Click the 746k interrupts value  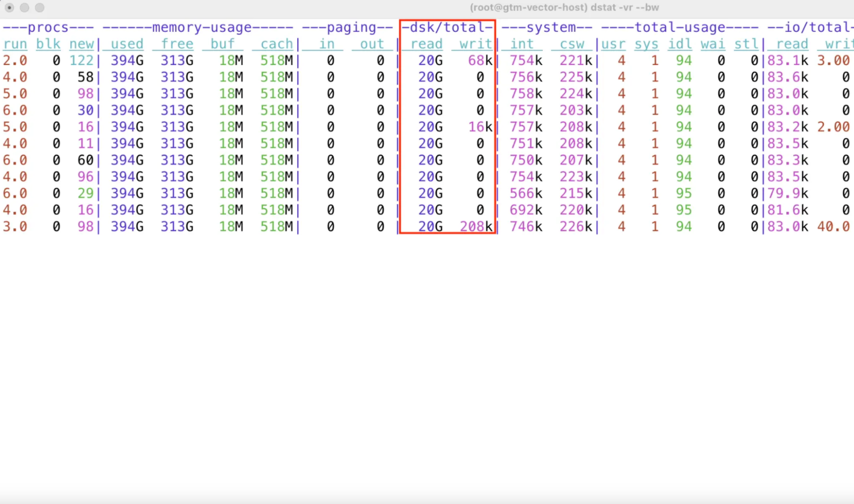point(526,227)
